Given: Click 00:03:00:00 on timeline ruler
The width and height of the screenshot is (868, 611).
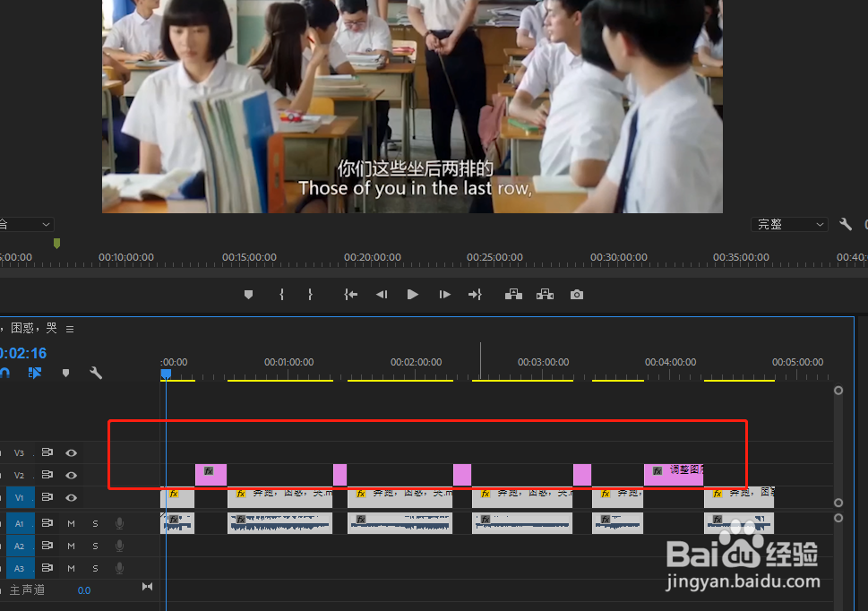Looking at the screenshot, I should 543,362.
